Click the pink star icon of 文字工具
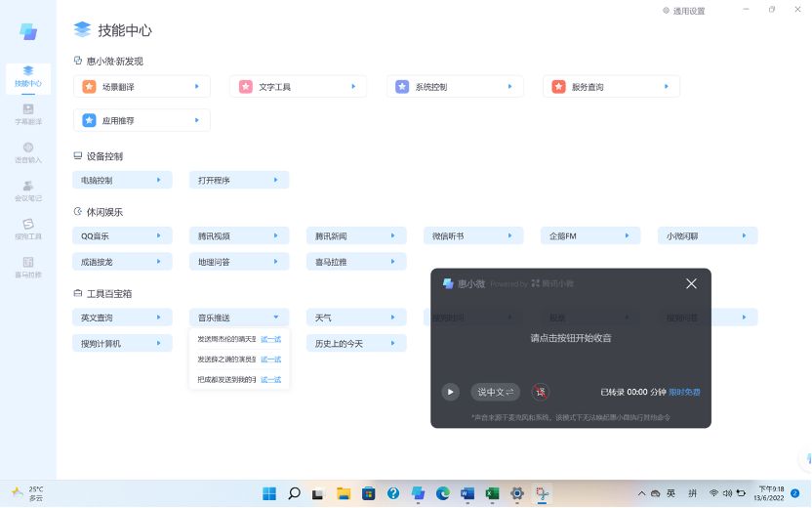Image resolution: width=812 pixels, height=508 pixels. [246, 87]
